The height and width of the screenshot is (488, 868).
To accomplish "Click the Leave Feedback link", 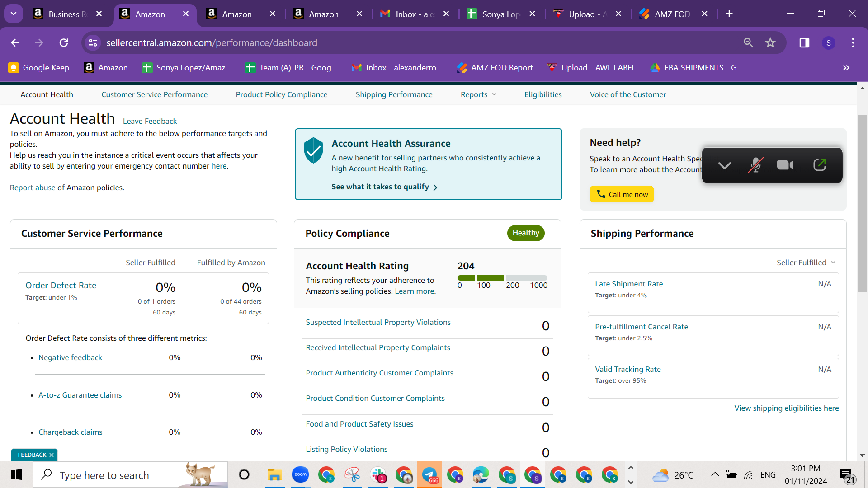I will point(150,121).
